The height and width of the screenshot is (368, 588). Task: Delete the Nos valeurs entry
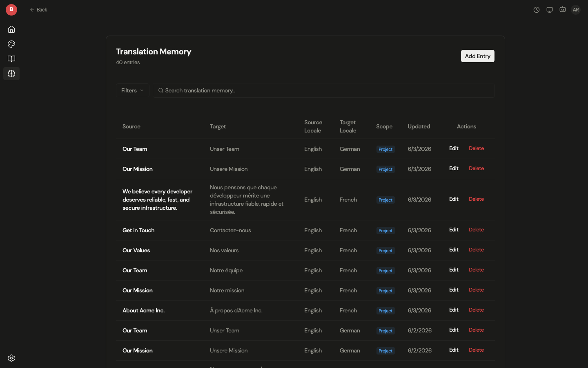476,250
